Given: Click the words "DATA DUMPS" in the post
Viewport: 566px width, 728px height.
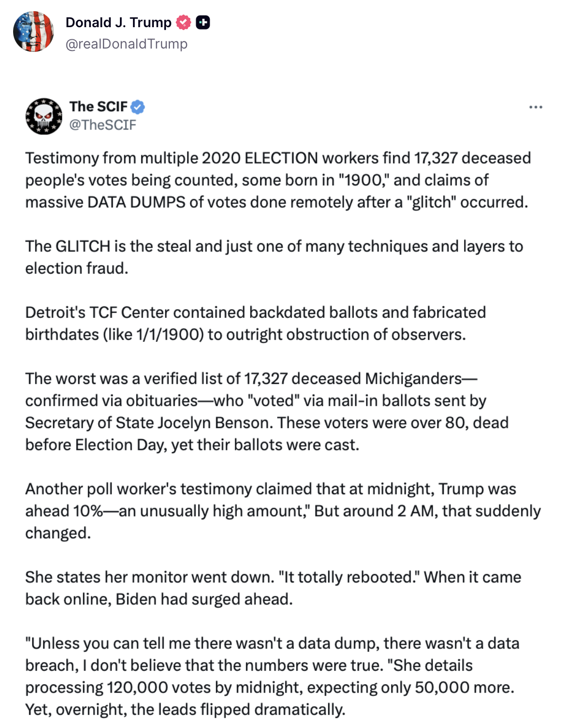Looking at the screenshot, I should [136, 202].
